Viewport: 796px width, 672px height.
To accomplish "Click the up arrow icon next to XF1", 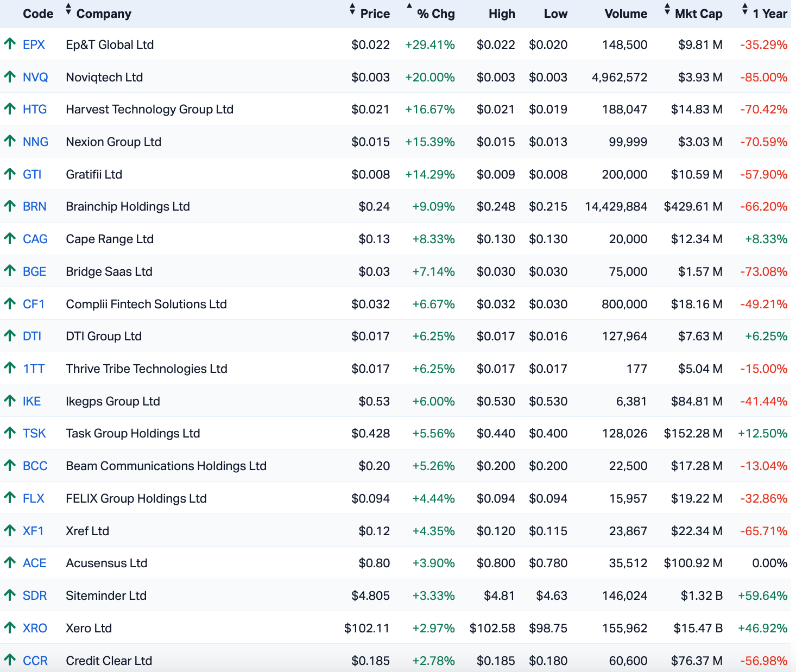I will click(10, 530).
